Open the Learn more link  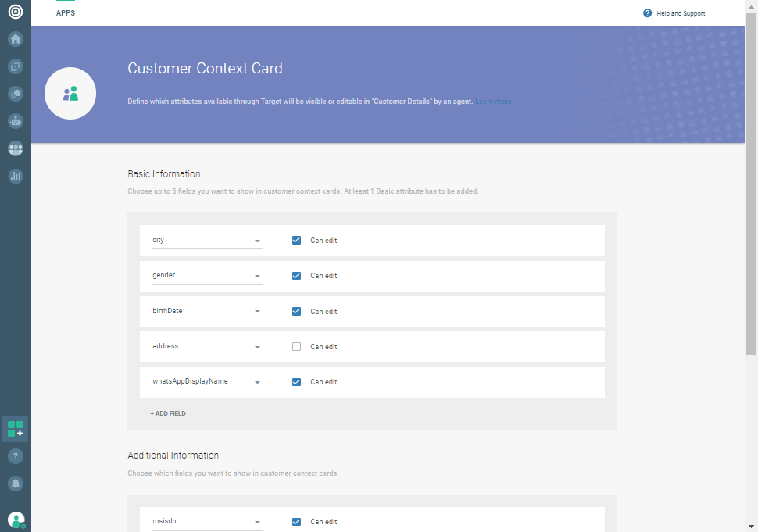click(493, 101)
